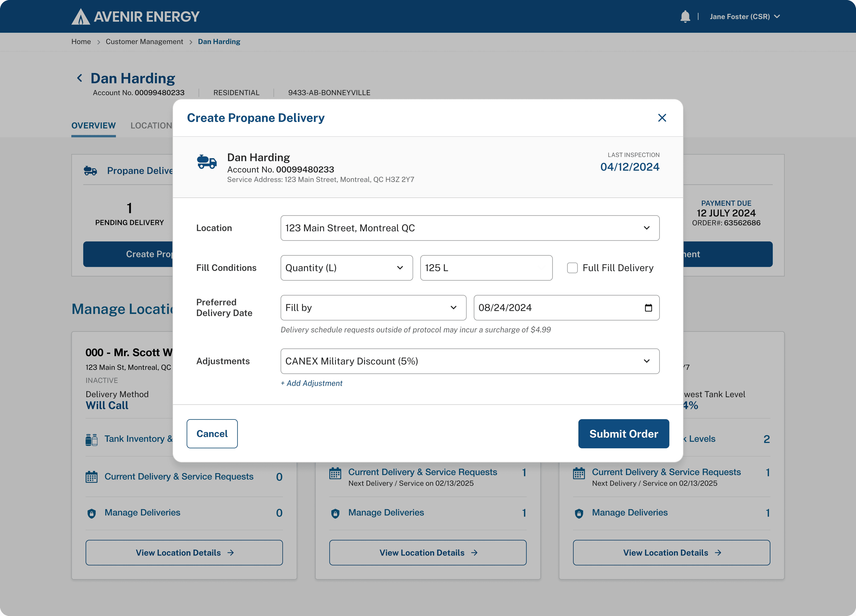Click shield icon for first card's Manage Deliveries
The height and width of the screenshot is (616, 856).
[x=91, y=513]
